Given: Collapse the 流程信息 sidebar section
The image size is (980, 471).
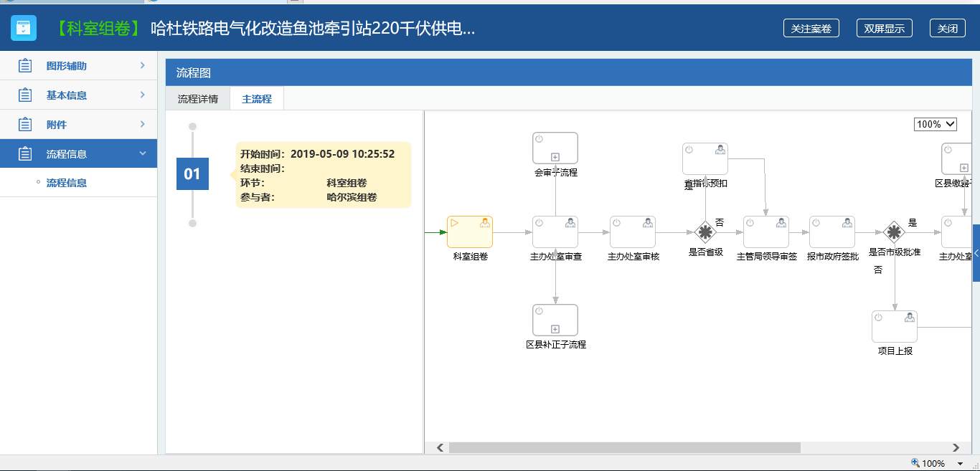Looking at the screenshot, I should pyautogui.click(x=78, y=154).
